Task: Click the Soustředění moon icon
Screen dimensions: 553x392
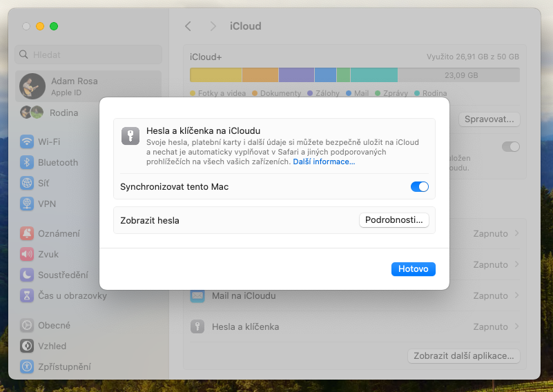Action: pos(27,275)
